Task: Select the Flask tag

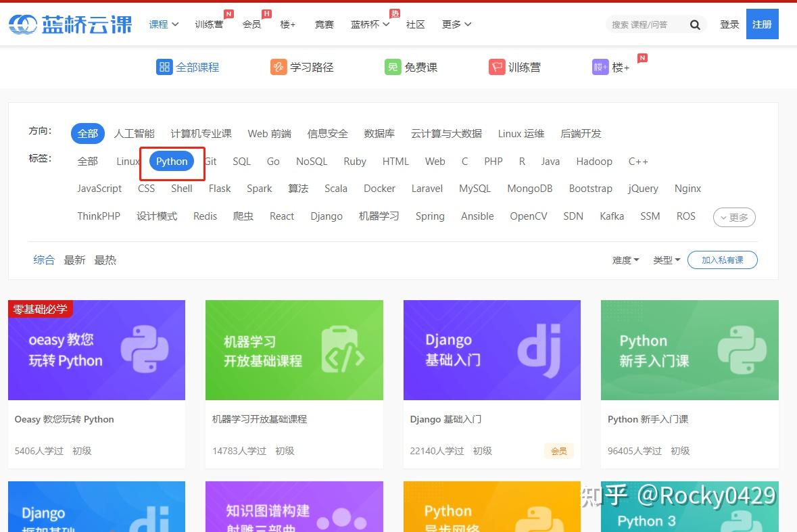Action: [x=220, y=189]
